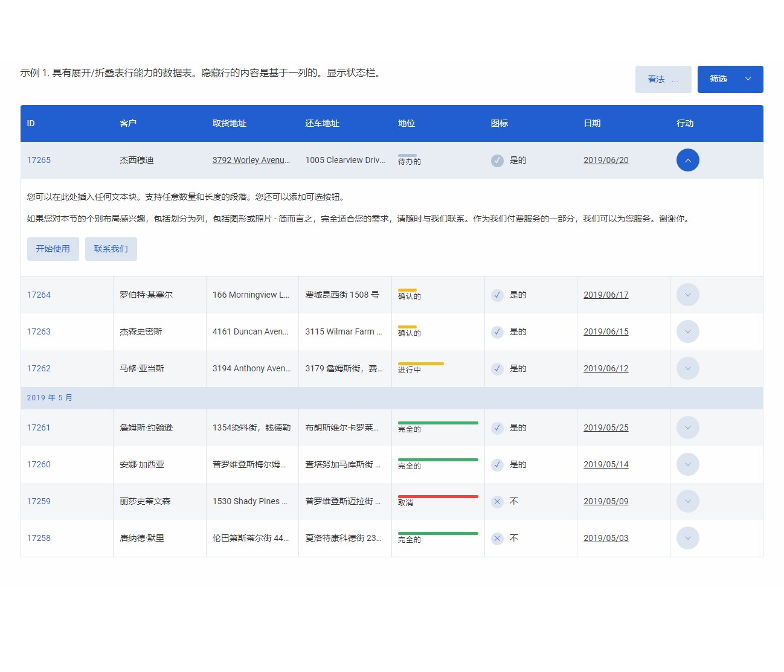Click the 行动 column header
This screenshot has width=784, height=672.
685,123
